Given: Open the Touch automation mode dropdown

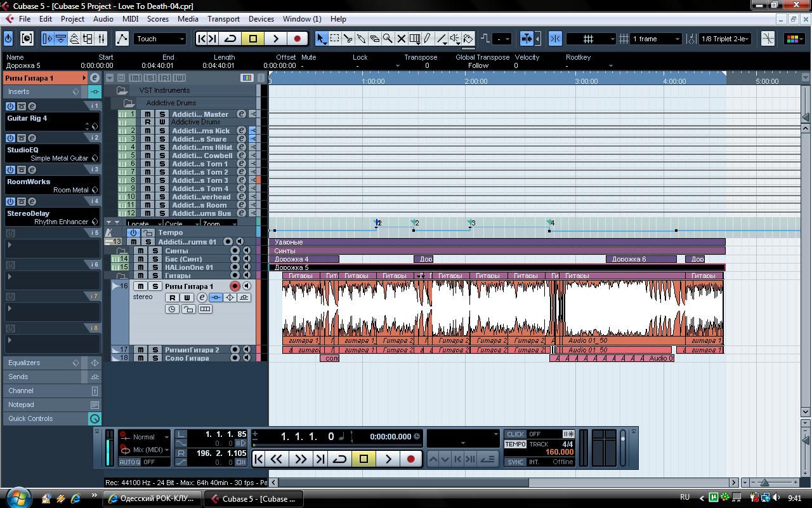Looking at the screenshot, I should (x=160, y=39).
